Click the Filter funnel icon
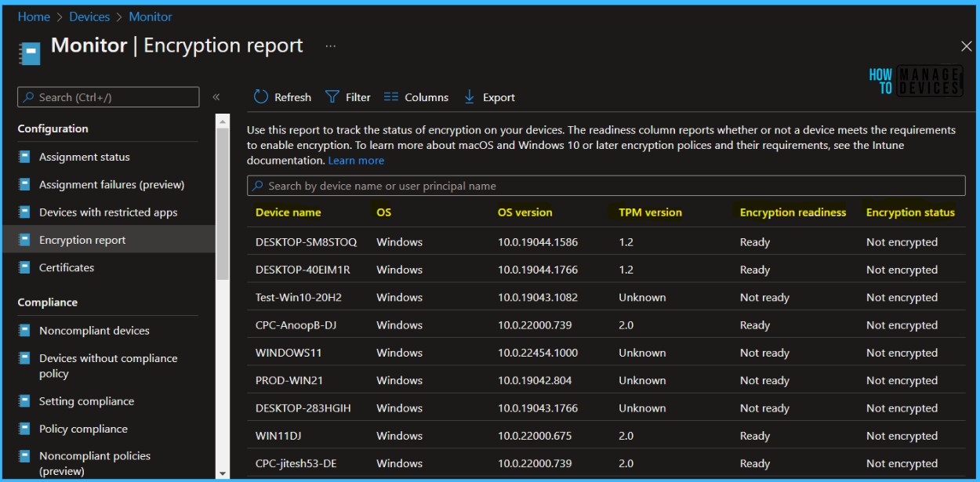 (x=332, y=97)
